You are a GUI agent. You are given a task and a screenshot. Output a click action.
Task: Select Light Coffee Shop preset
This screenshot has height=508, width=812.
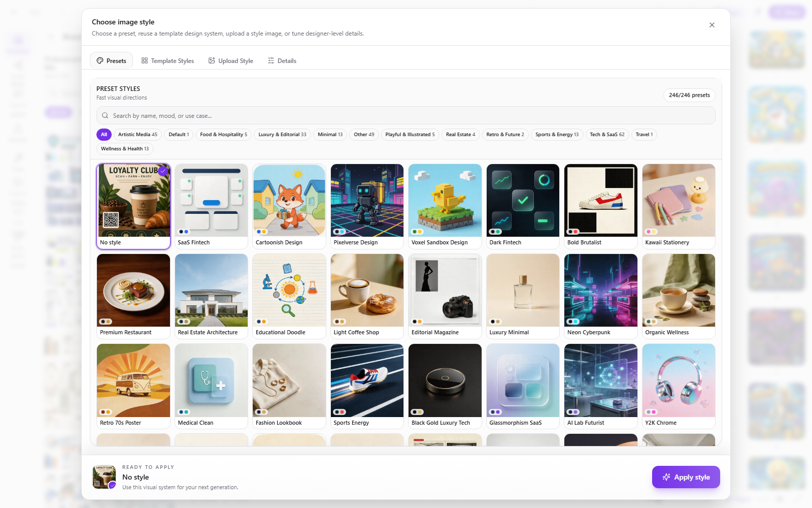coord(367,296)
